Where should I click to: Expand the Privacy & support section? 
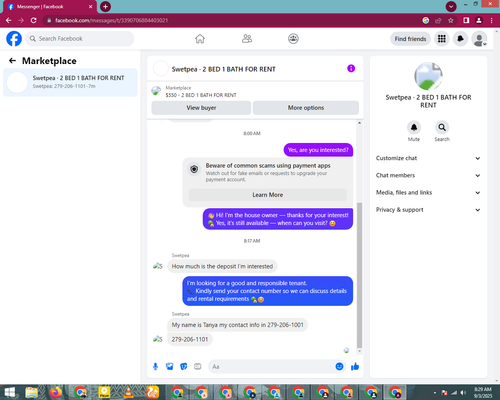428,210
